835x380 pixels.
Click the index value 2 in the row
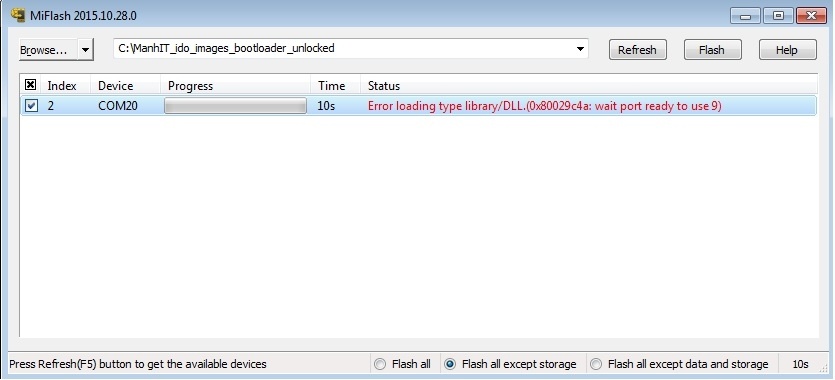point(51,106)
